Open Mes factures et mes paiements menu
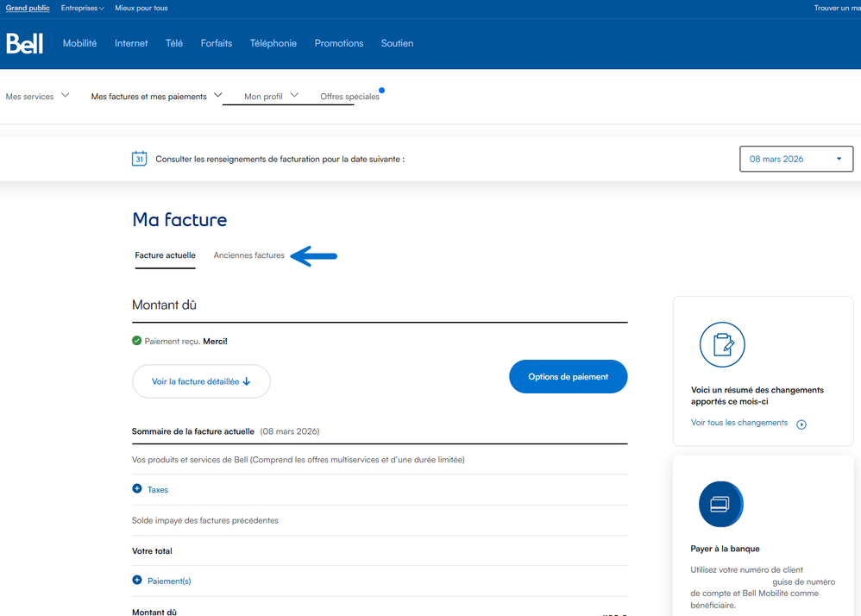The width and height of the screenshot is (861, 616). tap(156, 96)
